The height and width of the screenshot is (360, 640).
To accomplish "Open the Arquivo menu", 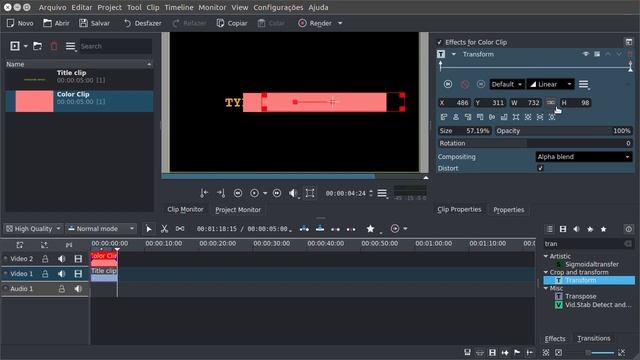I will (52, 7).
